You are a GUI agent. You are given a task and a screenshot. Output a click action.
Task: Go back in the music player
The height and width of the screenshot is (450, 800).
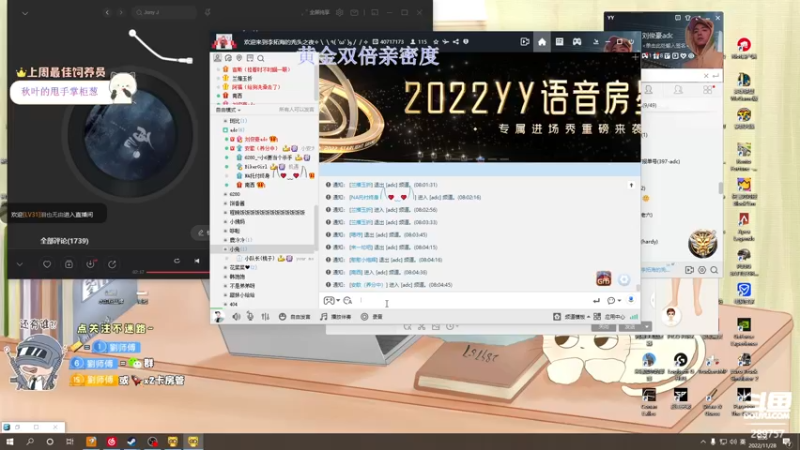click(107, 12)
